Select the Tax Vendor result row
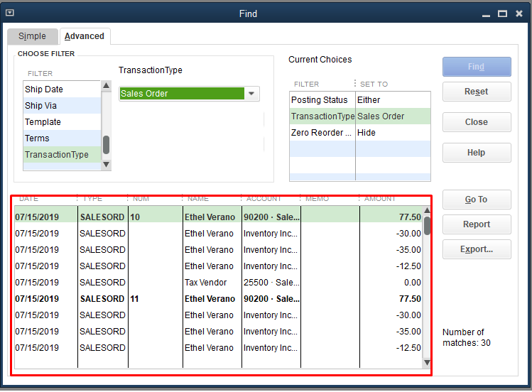The width and height of the screenshot is (532, 392). pos(218,283)
